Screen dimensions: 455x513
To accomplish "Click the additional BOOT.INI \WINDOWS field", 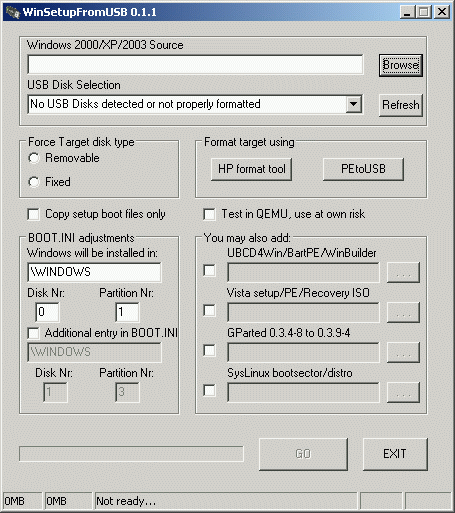I will coord(94,352).
